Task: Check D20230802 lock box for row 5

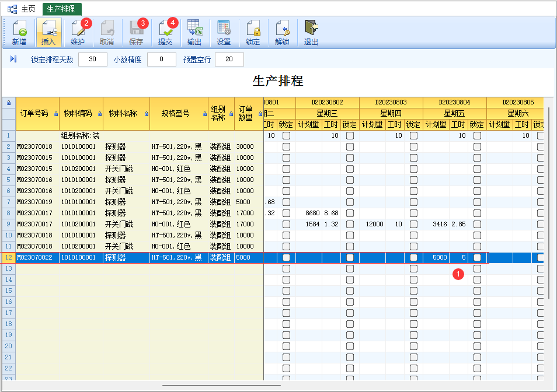Action: 350,180
